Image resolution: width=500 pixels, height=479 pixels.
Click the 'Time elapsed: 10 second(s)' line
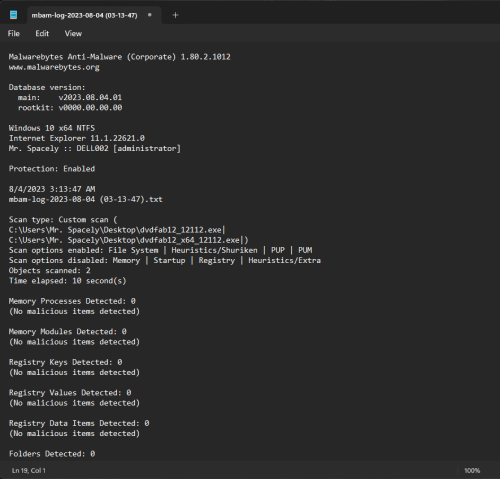(x=68, y=281)
